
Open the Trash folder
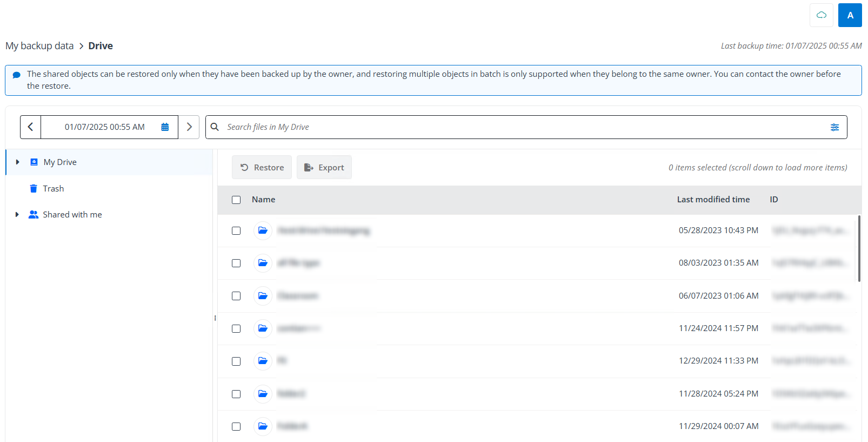53,189
